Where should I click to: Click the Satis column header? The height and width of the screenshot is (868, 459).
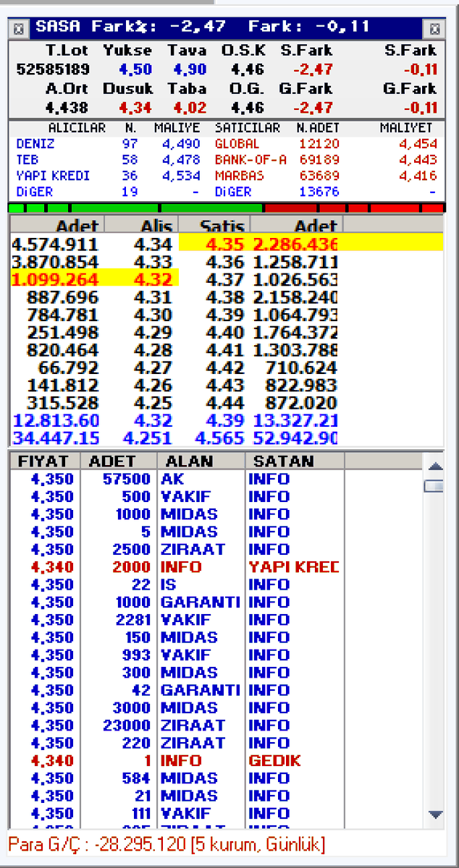215,226
